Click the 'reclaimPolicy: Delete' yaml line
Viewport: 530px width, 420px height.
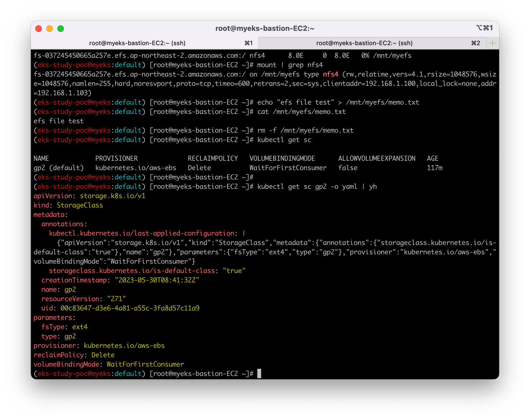pyautogui.click(x=74, y=355)
